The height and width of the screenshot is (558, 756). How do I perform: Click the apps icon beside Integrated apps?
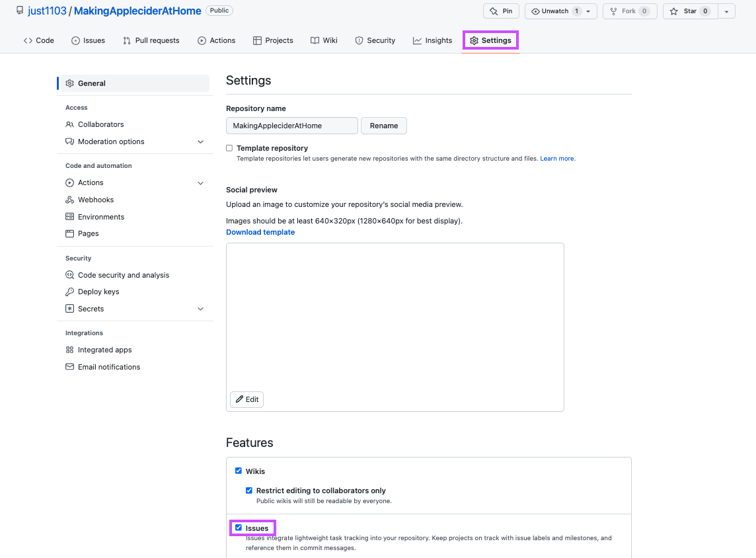(x=70, y=350)
